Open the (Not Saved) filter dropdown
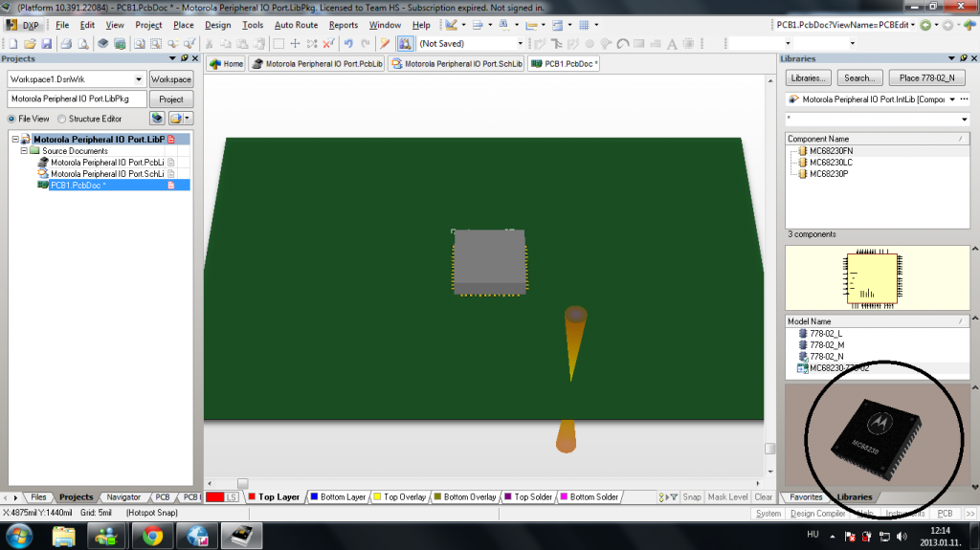Image resolution: width=980 pixels, height=550 pixels. [x=520, y=44]
